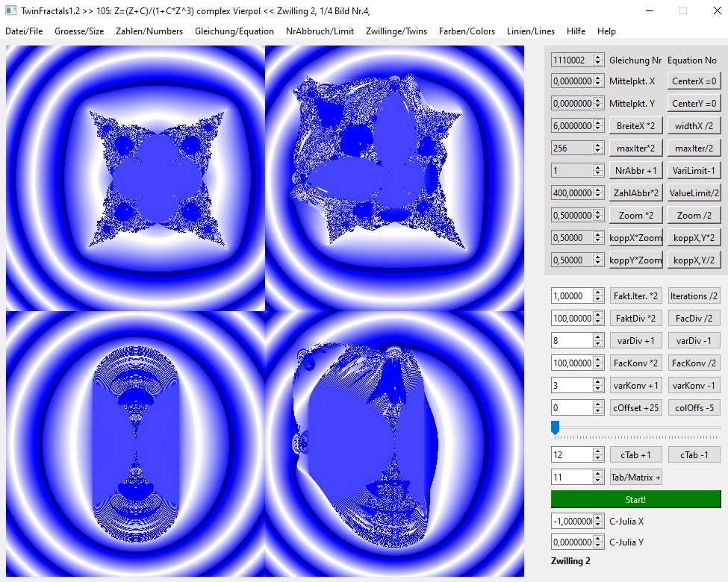Open the Hilfe menu

[576, 31]
